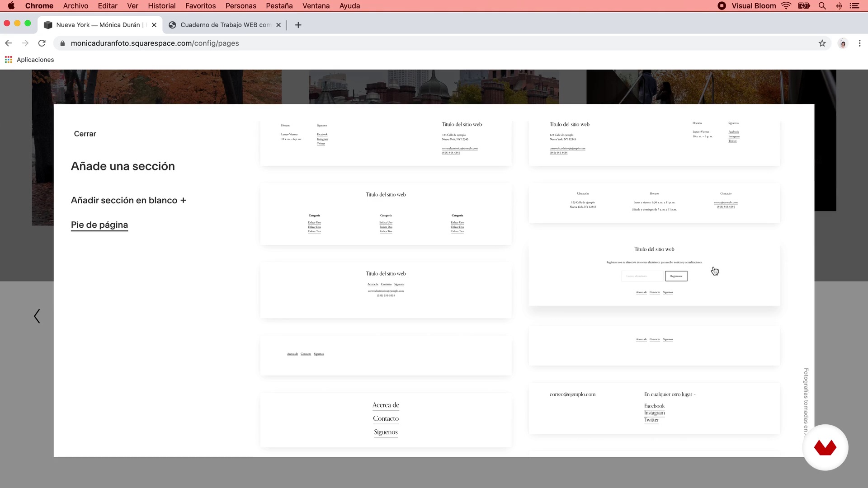Choose centered footer with title, links and email
The height and width of the screenshot is (488, 868).
(386, 290)
